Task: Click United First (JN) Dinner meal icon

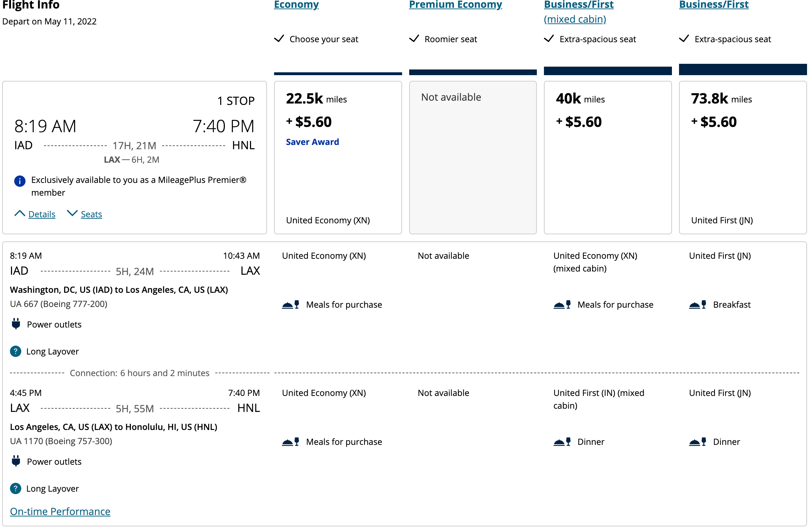Action: click(x=697, y=442)
